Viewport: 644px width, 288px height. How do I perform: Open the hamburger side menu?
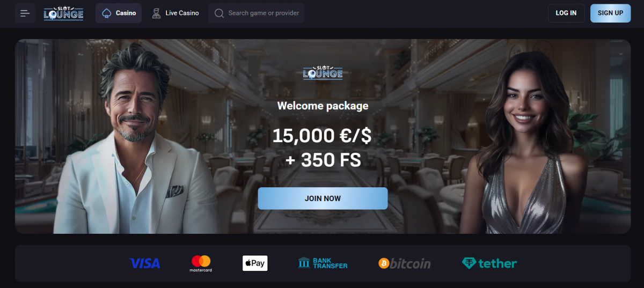25,13
